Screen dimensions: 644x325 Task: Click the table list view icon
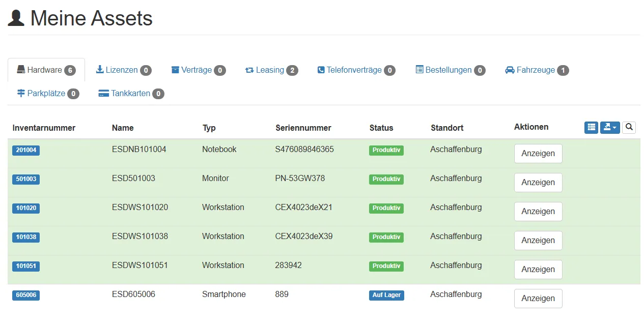tap(591, 127)
